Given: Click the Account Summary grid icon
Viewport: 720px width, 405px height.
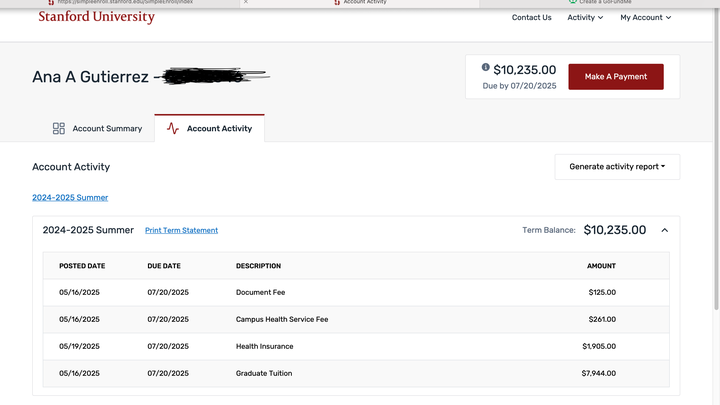Looking at the screenshot, I should [59, 129].
